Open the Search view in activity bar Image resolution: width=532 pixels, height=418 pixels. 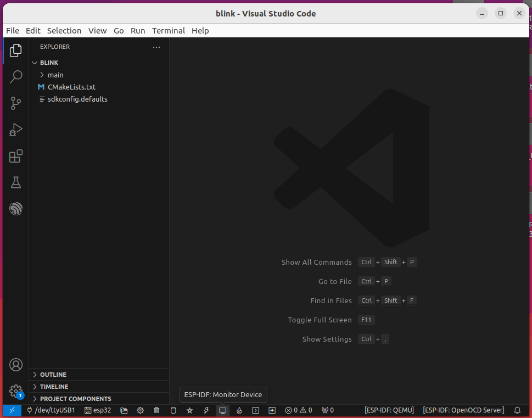coord(15,77)
